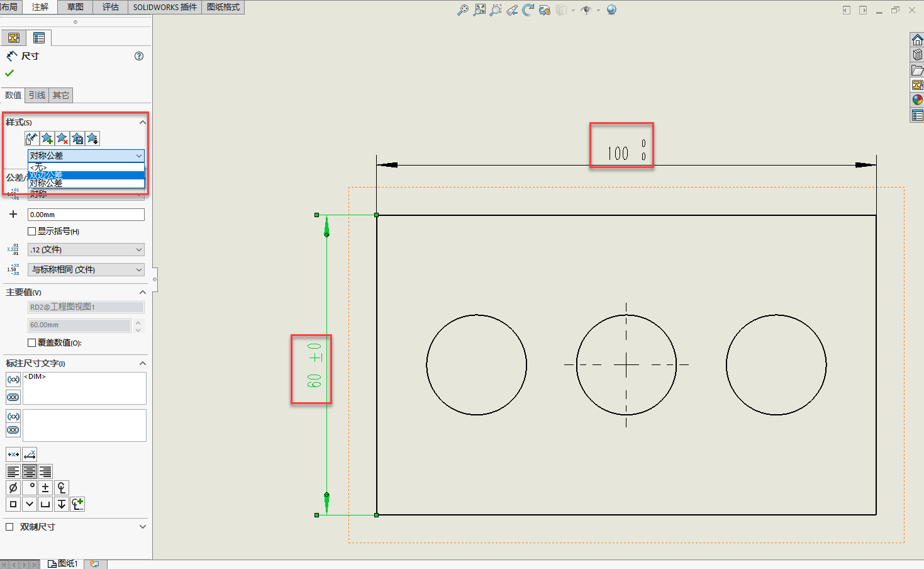This screenshot has width=924, height=569.
Task: Collapse the 样式 section
Action: (143, 122)
